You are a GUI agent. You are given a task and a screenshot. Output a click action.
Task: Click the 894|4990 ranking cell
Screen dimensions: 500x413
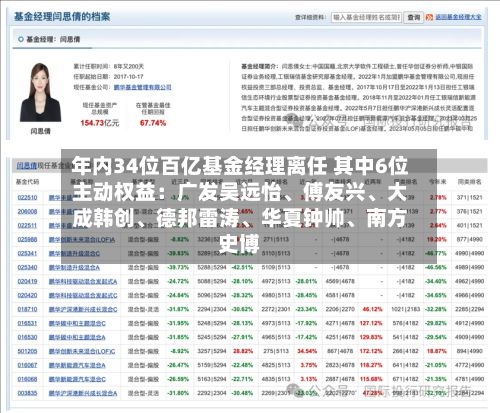(471, 352)
